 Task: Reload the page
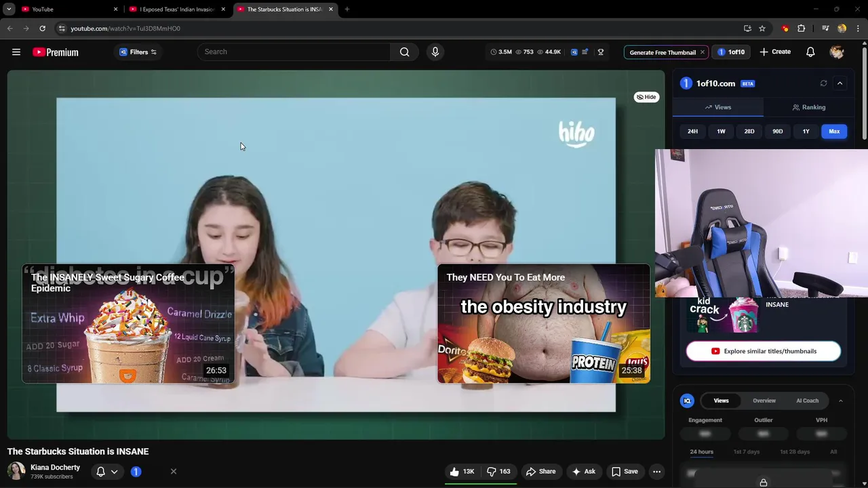click(x=42, y=28)
